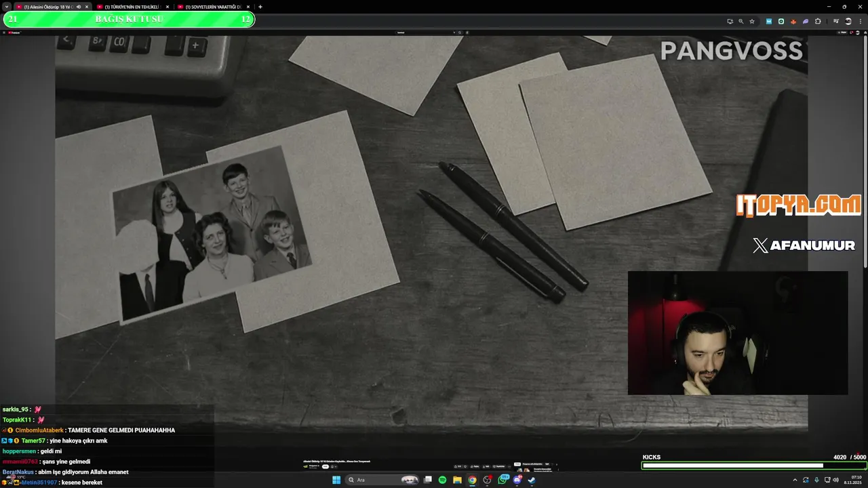
Task: Open the media control playlist icon
Action: (x=835, y=21)
